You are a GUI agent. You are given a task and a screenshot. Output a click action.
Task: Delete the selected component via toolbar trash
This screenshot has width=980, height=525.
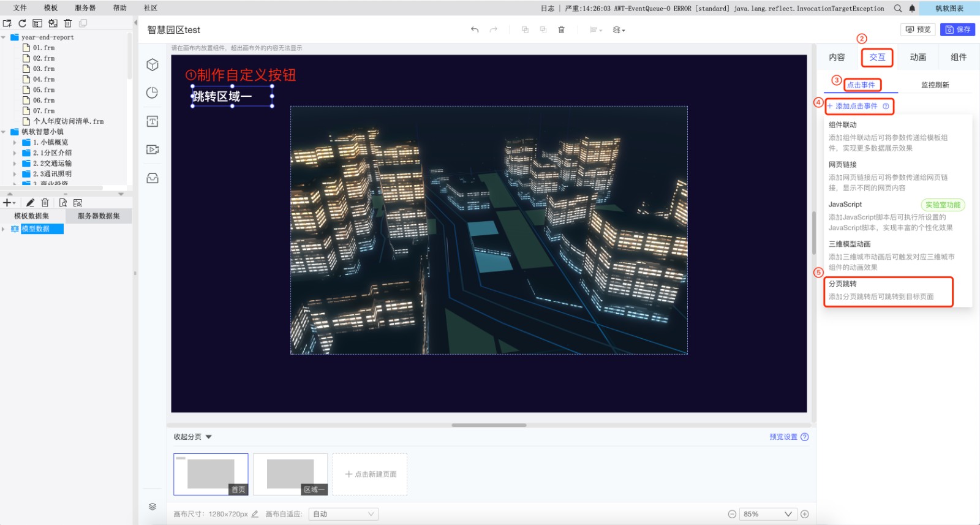[562, 29]
